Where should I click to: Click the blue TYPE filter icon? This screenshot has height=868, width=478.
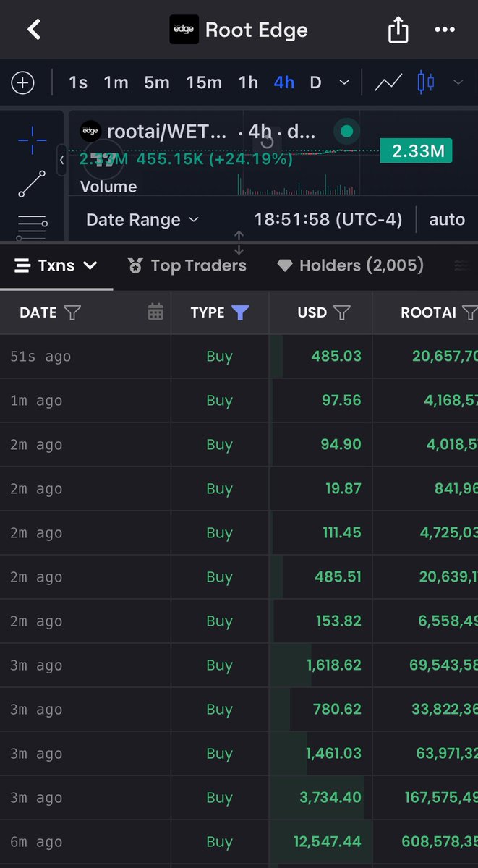[240, 312]
